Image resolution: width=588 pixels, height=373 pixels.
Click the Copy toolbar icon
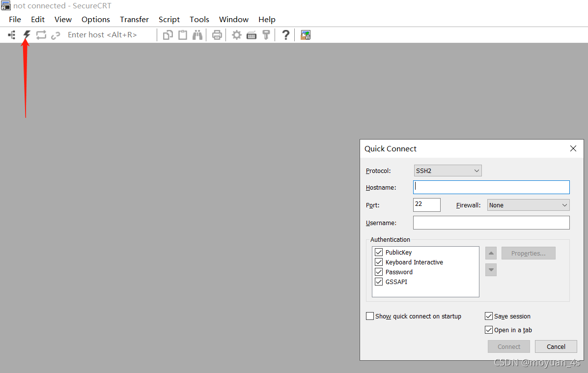point(168,35)
